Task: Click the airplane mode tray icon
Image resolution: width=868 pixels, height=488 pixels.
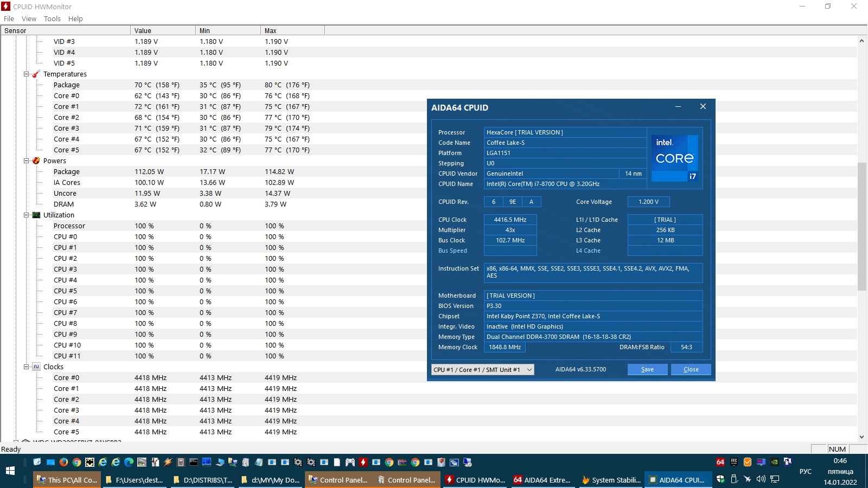Action: pyautogui.click(x=748, y=479)
